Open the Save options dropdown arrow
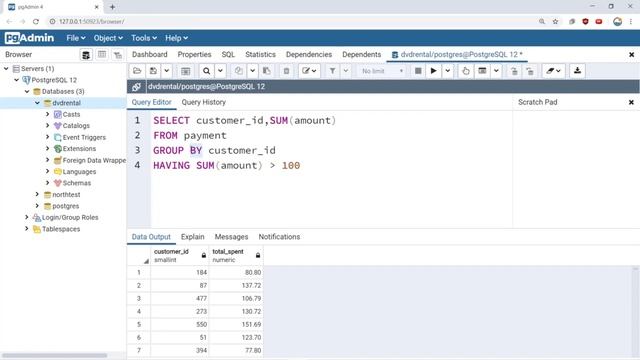 pos(167,71)
